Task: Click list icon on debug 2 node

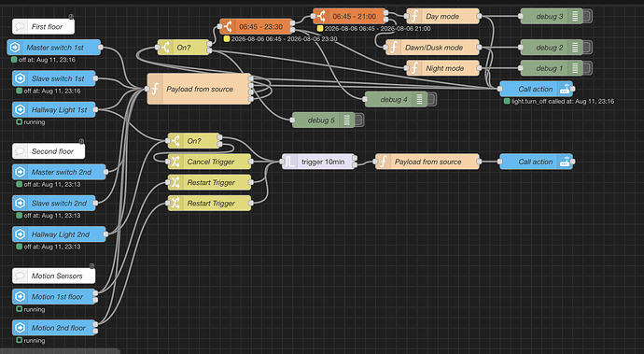Action: 575,48
